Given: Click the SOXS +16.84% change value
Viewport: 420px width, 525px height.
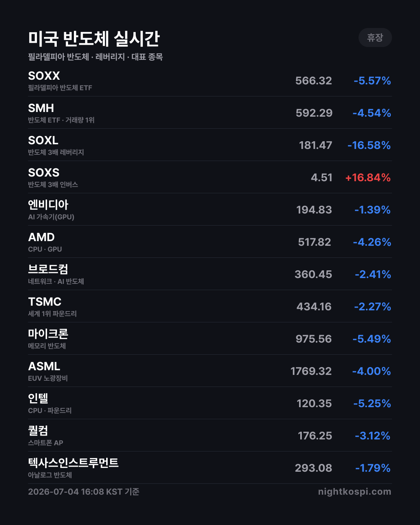Looking at the screenshot, I should tap(368, 178).
